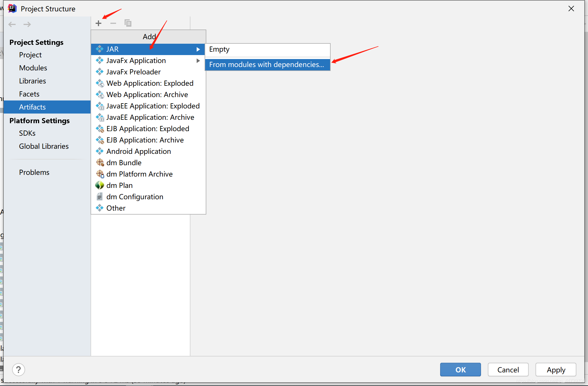Select dm Plan artifact type

click(x=119, y=185)
